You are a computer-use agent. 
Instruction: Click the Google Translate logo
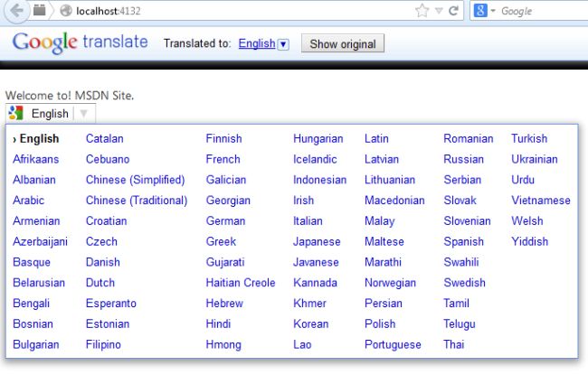click(80, 42)
